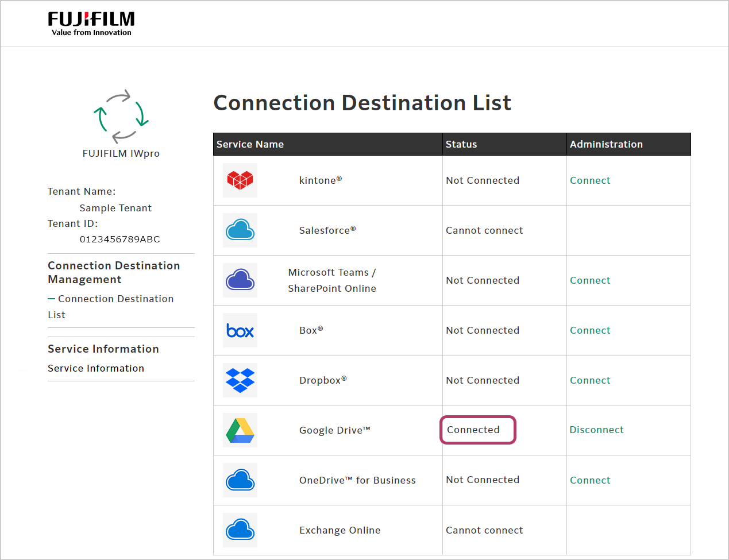The height and width of the screenshot is (560, 729).
Task: Connect Microsoft Teams / SharePoint Online
Action: pyautogui.click(x=590, y=280)
